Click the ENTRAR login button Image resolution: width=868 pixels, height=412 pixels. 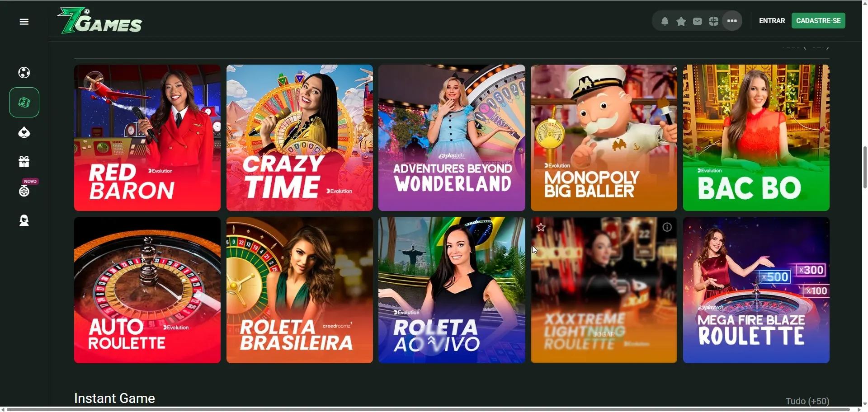coord(772,21)
